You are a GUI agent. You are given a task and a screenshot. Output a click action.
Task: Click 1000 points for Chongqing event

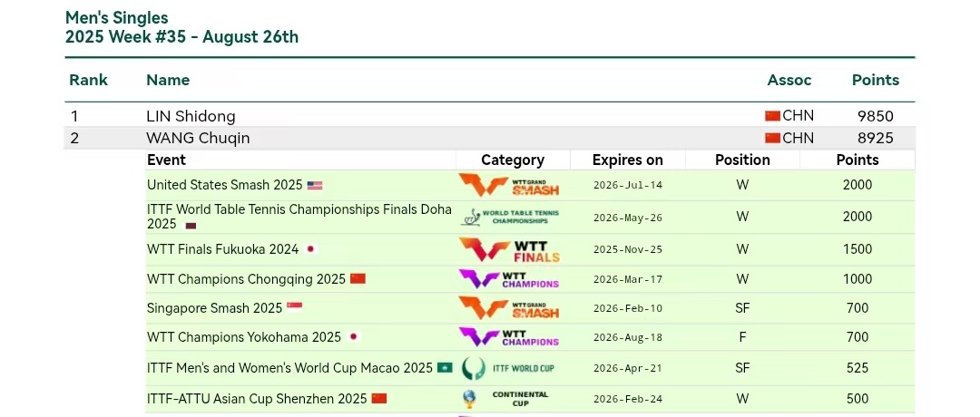(857, 279)
